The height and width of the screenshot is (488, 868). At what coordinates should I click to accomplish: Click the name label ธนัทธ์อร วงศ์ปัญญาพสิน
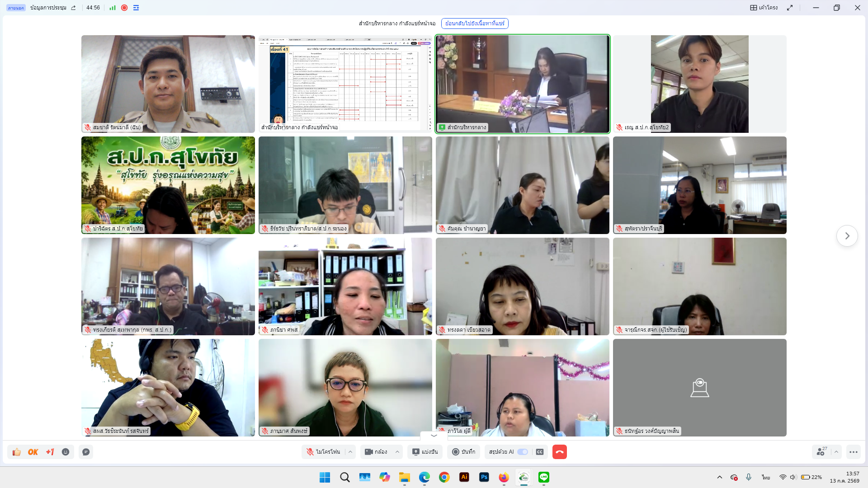coord(652,431)
